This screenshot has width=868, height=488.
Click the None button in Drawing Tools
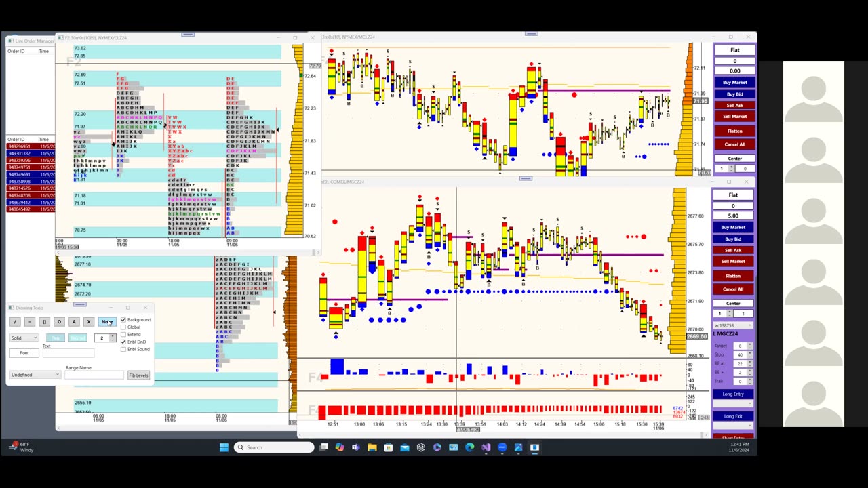(106, 322)
